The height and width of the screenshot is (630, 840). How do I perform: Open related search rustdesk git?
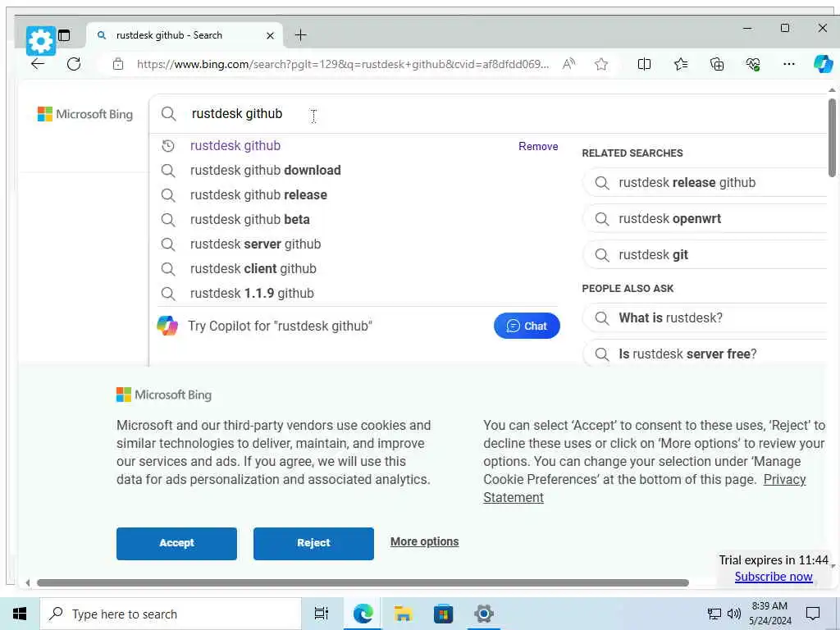705,255
